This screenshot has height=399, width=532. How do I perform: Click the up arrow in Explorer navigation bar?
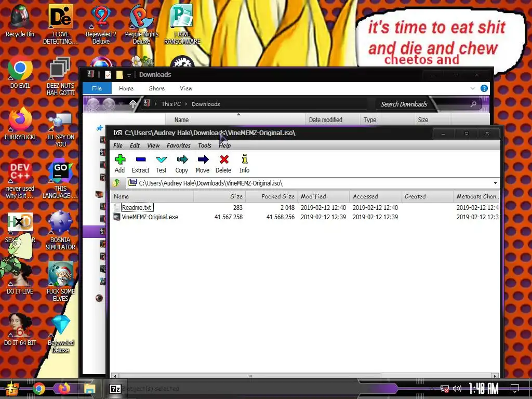[x=132, y=104]
